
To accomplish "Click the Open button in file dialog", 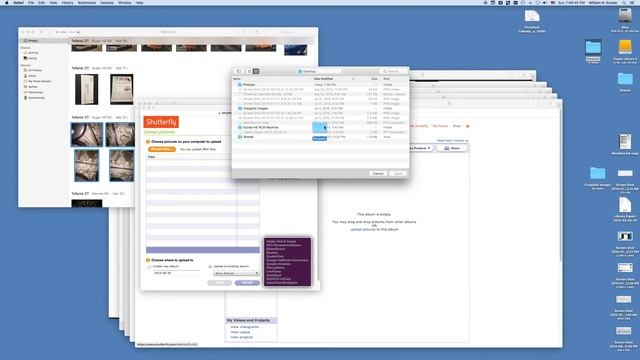I will click(x=398, y=173).
